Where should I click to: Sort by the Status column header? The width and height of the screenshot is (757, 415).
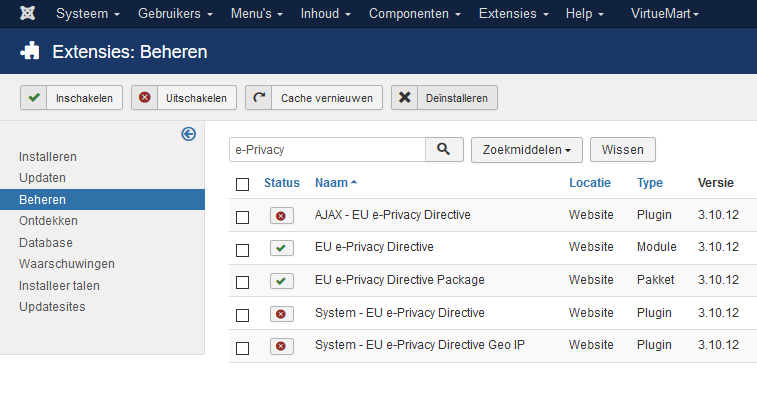click(282, 183)
